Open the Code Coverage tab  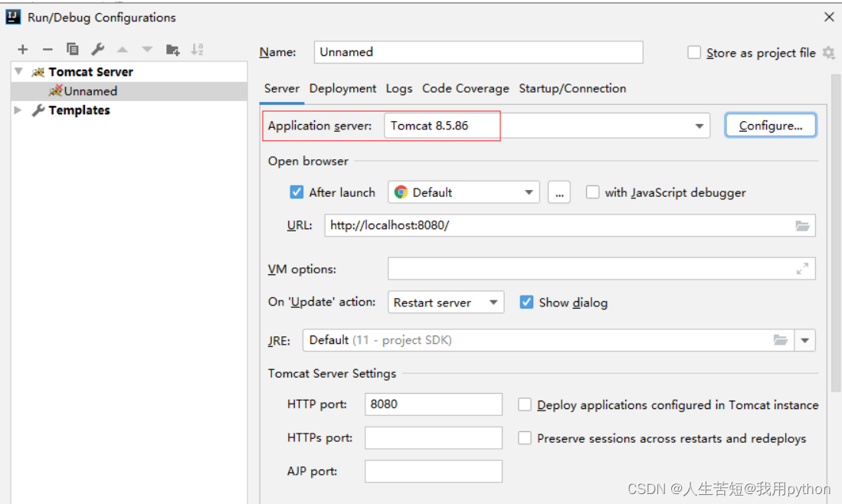pyautogui.click(x=466, y=89)
